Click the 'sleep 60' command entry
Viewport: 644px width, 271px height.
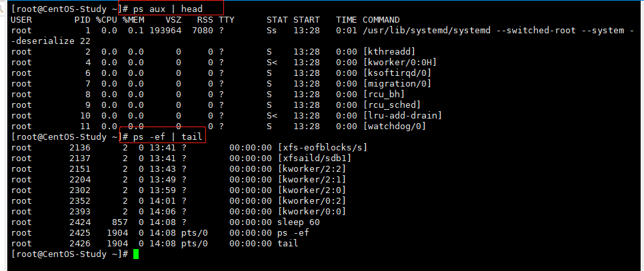click(x=299, y=222)
